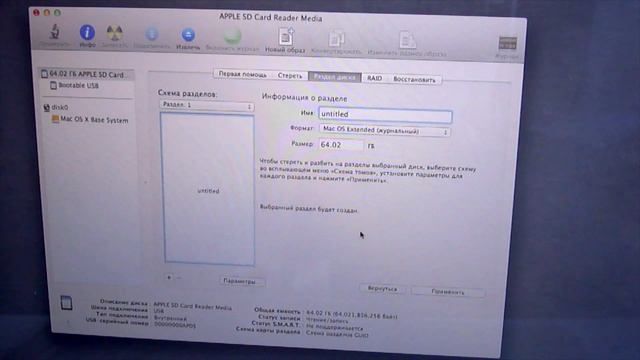The image size is (640, 360).
Task: Switch to the RAID tab
Action: click(374, 78)
